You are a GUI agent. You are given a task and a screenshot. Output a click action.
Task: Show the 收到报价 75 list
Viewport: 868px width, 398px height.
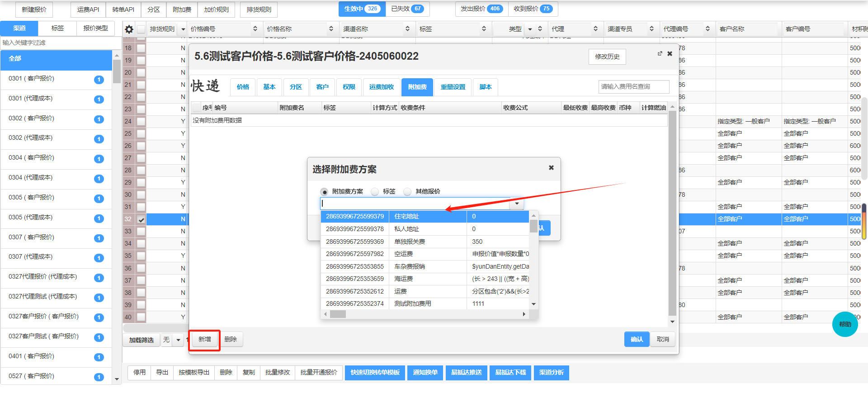tap(533, 9)
